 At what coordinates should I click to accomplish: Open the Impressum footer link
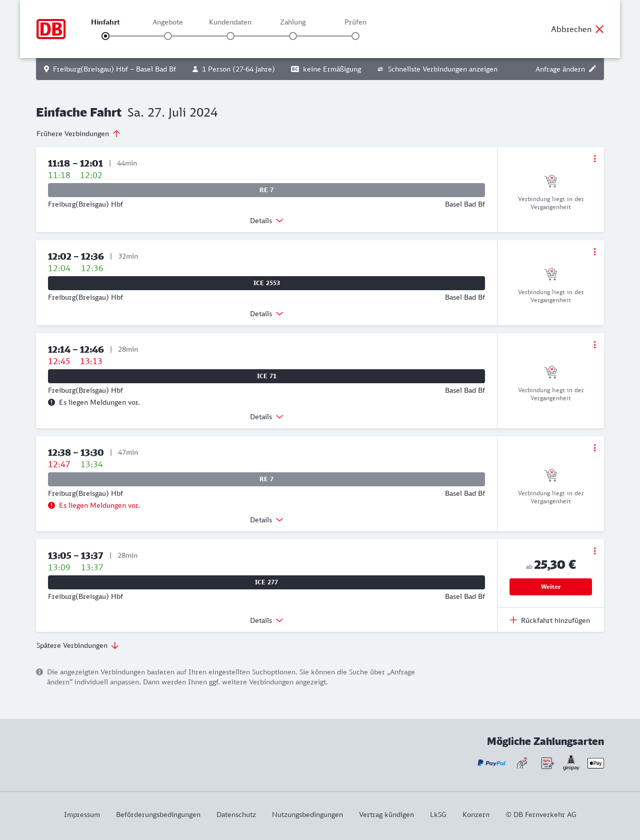[x=82, y=814]
